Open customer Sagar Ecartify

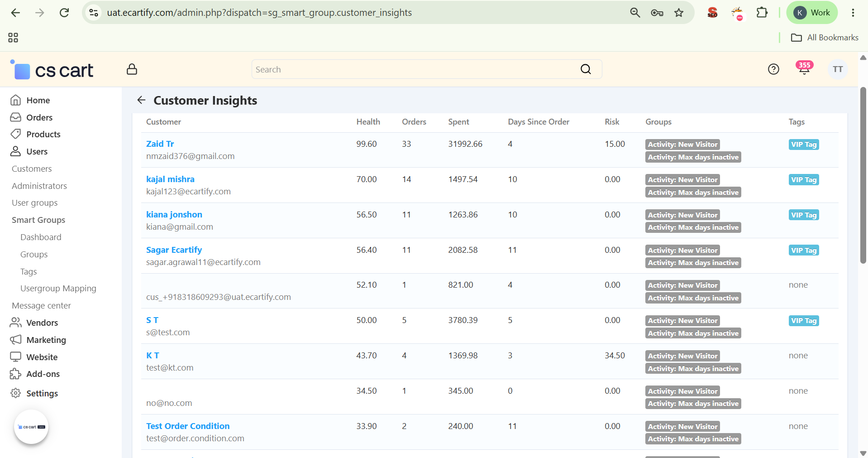pos(174,250)
